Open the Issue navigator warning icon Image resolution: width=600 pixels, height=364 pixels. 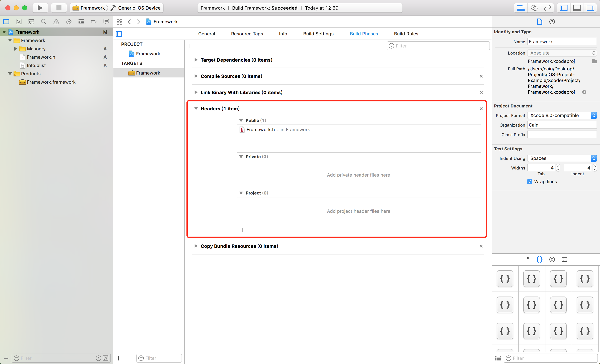(x=56, y=22)
